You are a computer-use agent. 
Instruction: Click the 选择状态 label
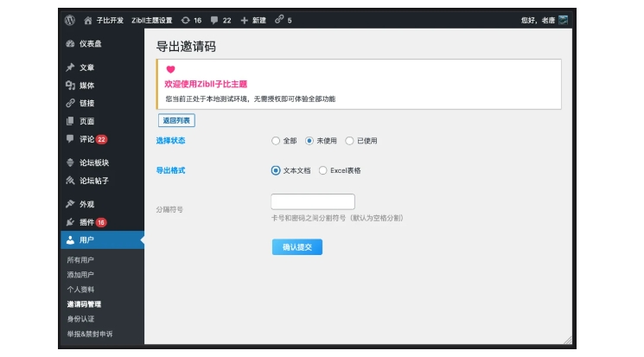coord(170,141)
